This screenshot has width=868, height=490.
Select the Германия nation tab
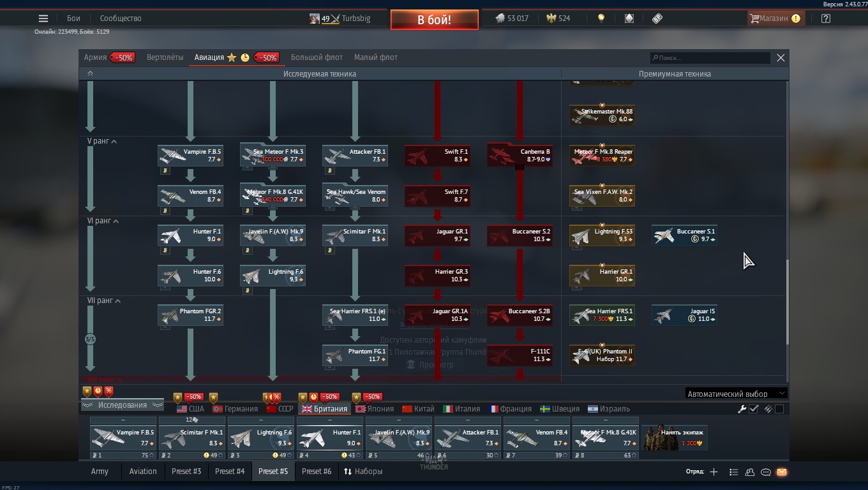click(x=235, y=409)
